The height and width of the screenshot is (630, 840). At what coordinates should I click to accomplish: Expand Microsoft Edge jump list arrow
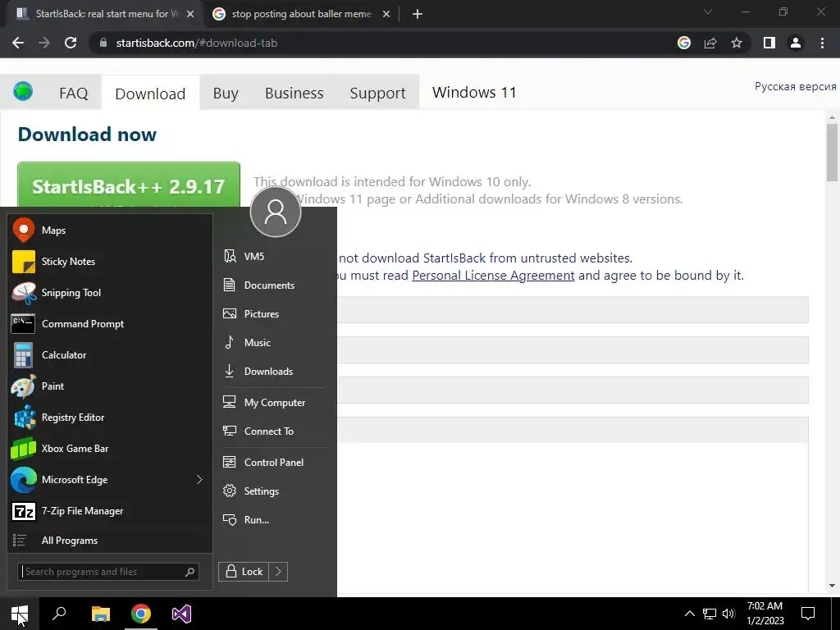coord(200,479)
